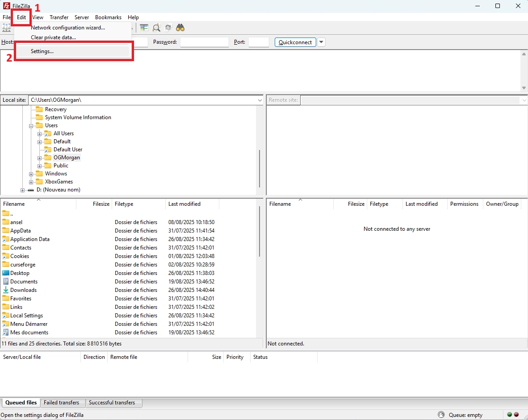Image resolution: width=528 pixels, height=420 pixels.
Task: Expand the All Users tree node
Action: click(x=39, y=134)
